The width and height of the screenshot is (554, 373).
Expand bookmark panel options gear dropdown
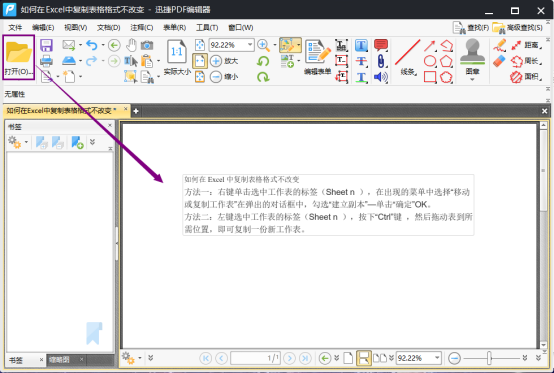point(18,142)
